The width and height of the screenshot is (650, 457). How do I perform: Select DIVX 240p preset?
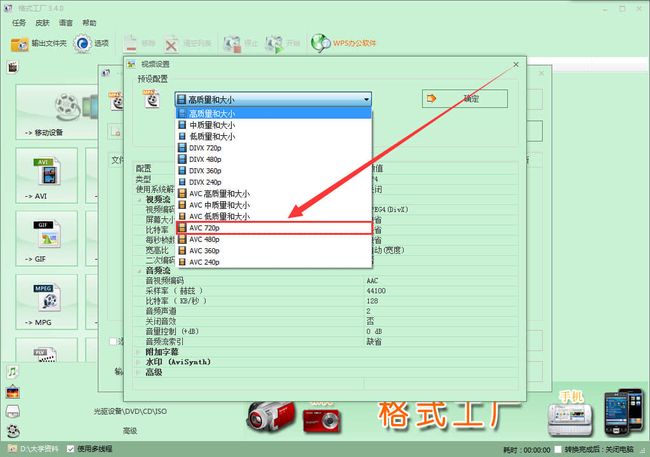pyautogui.click(x=274, y=182)
